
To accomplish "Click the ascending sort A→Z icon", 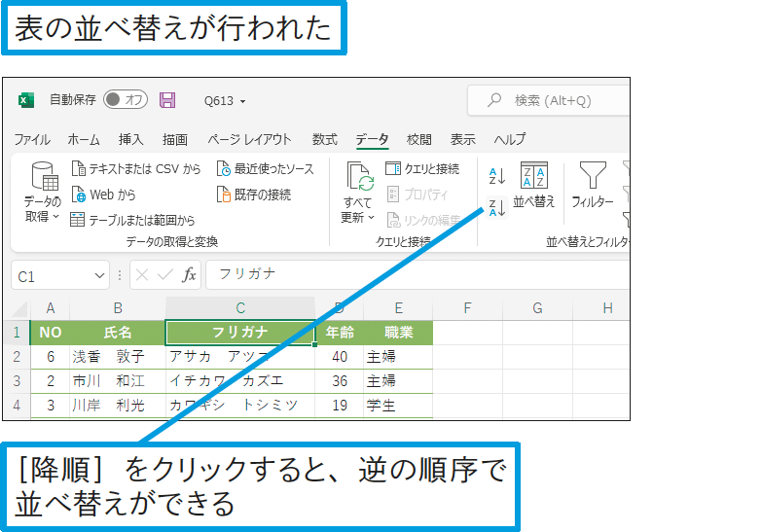I will [x=496, y=176].
